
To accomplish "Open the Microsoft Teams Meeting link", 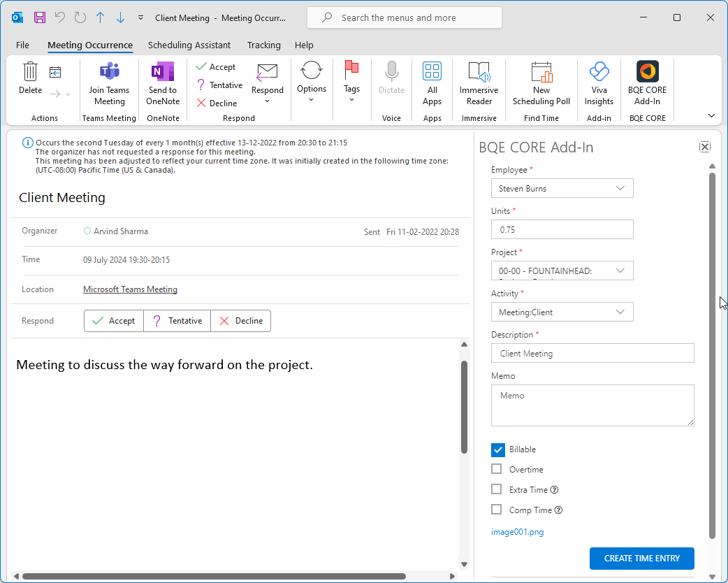I will coord(130,289).
